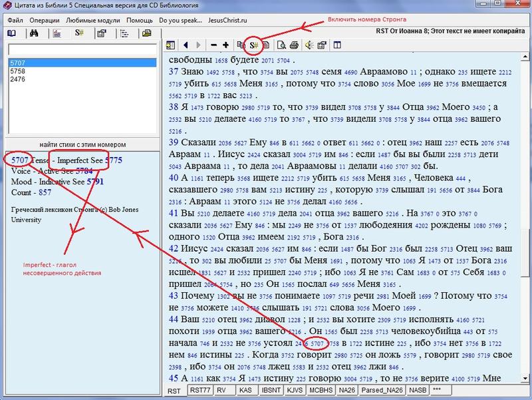This screenshot has width=532, height=400.
Task: Click the Strong's number input field
Action: 82,50
